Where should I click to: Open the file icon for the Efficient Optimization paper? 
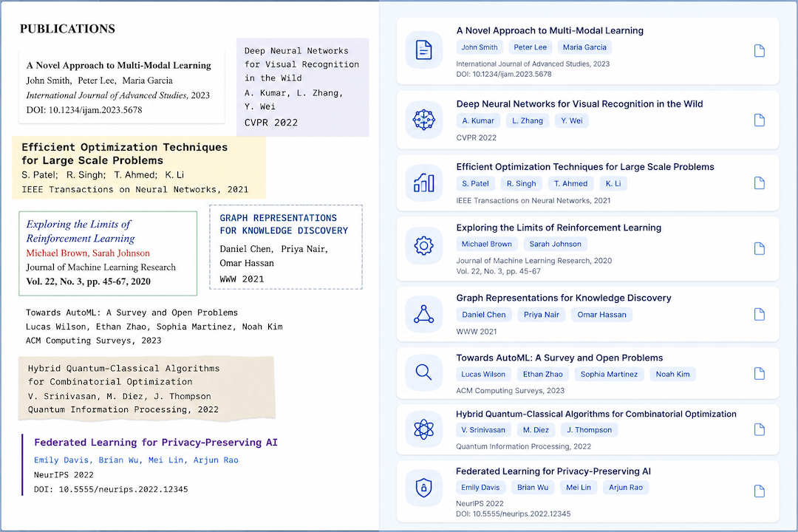(759, 183)
